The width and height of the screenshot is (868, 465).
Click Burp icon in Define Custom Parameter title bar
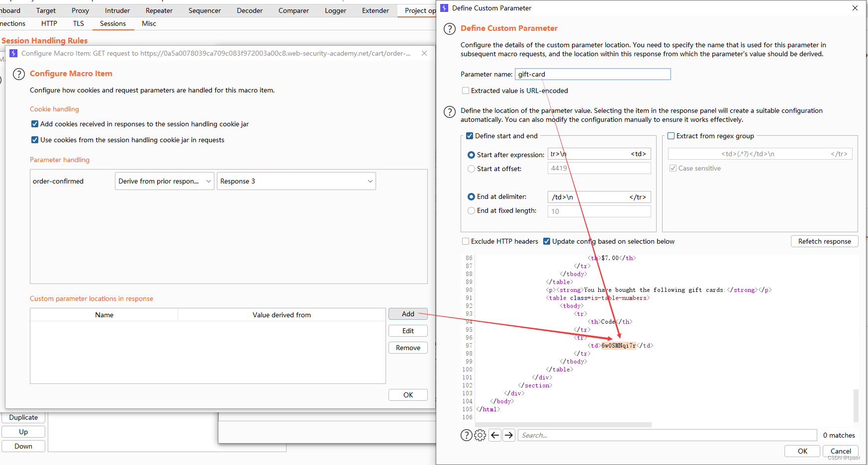click(444, 8)
